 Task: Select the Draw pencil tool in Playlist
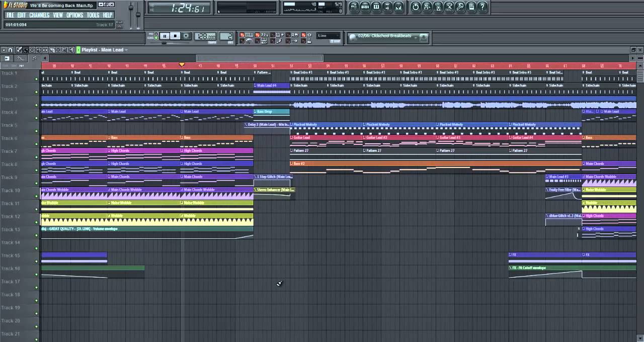click(19, 50)
